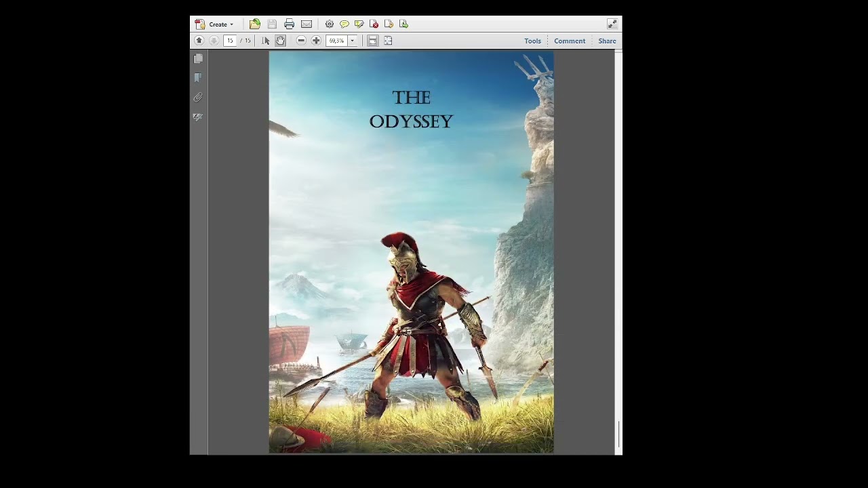Go to previous page arrow

tap(199, 41)
